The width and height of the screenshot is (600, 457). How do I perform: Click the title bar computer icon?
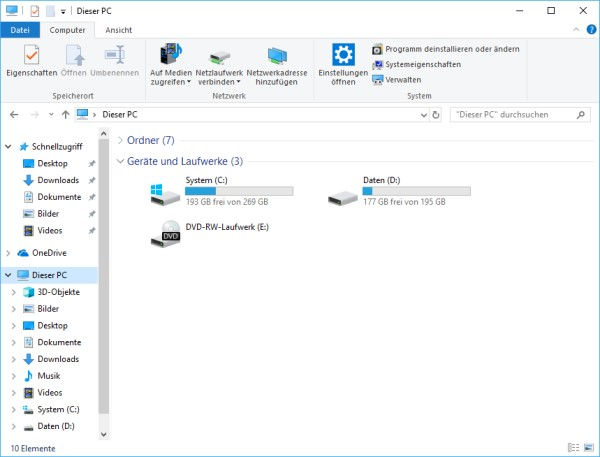pyautogui.click(x=12, y=11)
